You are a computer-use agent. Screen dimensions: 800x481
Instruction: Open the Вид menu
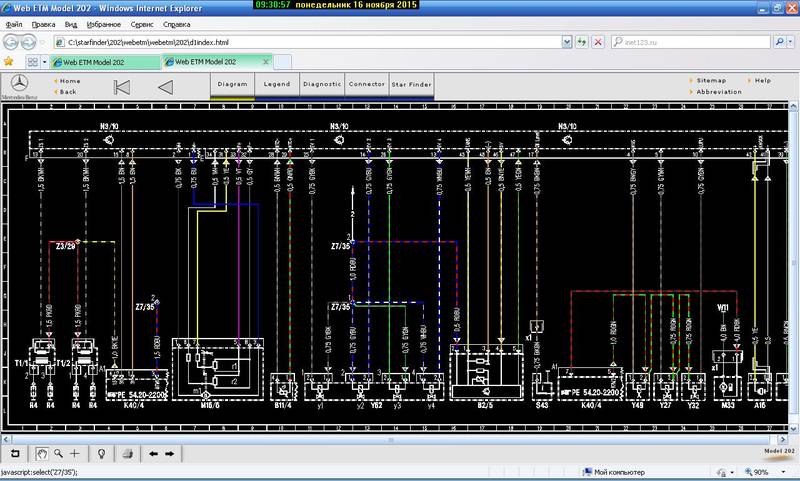tap(71, 24)
